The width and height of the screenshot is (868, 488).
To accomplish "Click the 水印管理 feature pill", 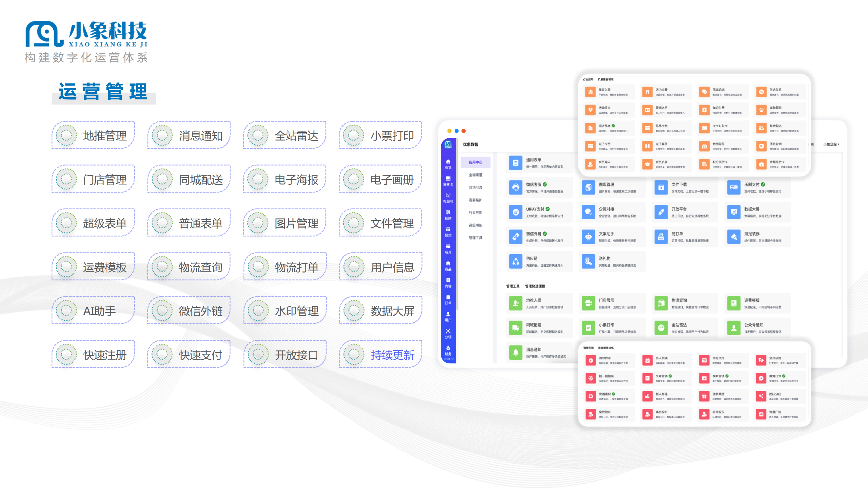I will click(285, 310).
